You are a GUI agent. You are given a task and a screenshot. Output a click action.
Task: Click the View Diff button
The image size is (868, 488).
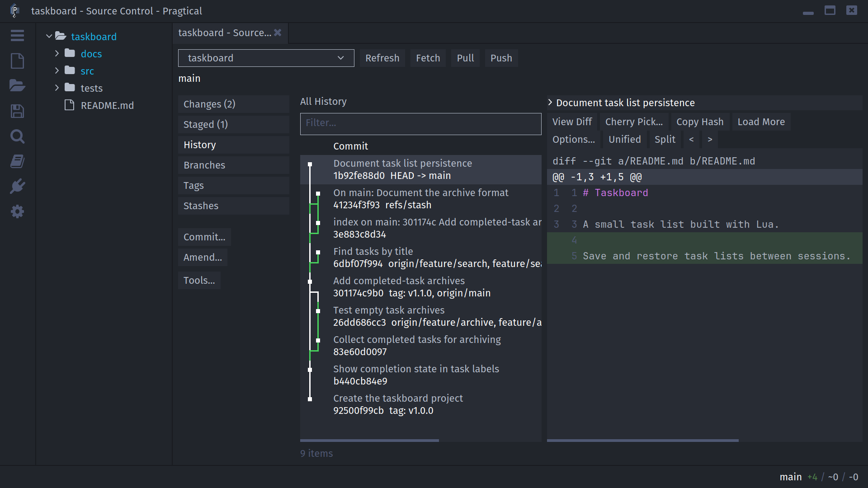(x=572, y=122)
